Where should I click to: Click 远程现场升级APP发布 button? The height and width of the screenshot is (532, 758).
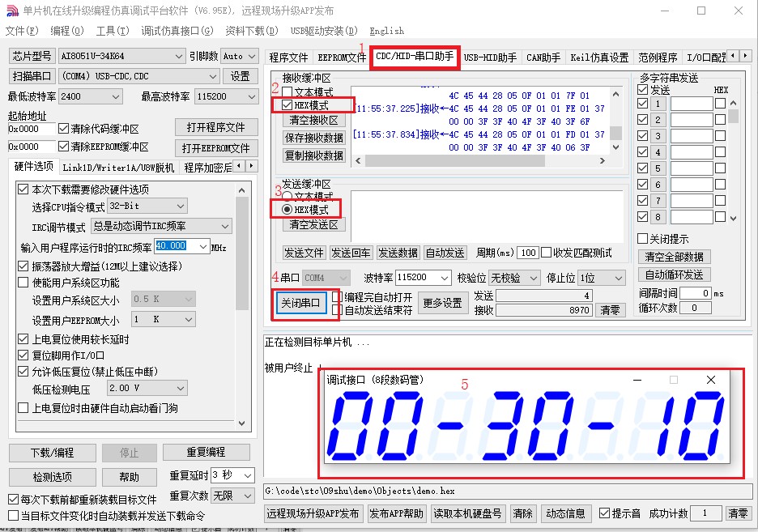click(x=313, y=513)
